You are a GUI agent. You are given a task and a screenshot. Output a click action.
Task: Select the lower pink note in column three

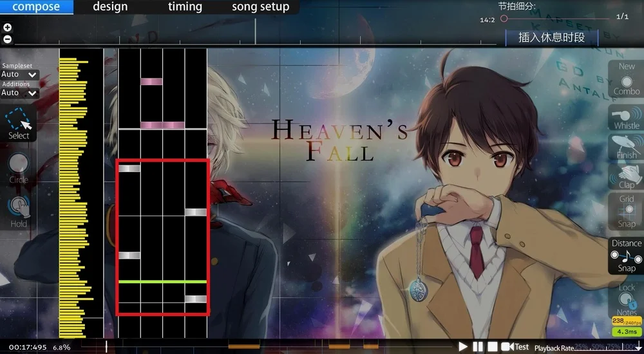173,125
